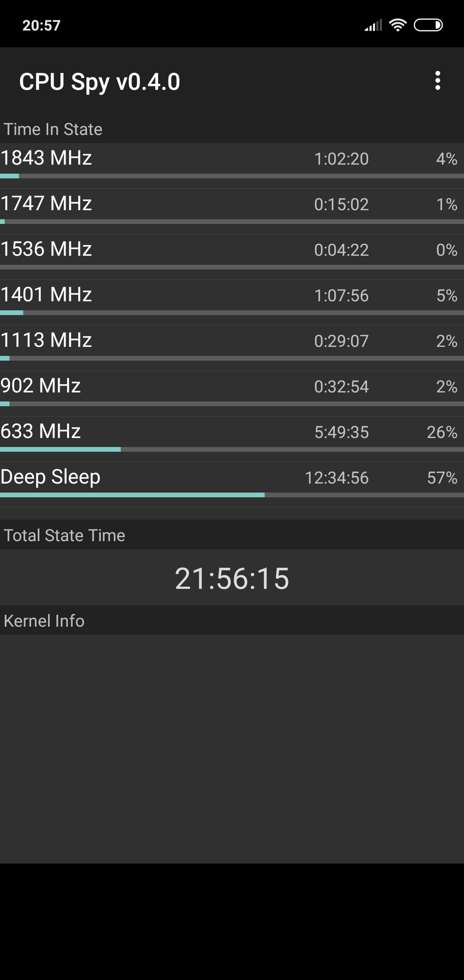Tap the Wi-Fi status icon

point(398,25)
